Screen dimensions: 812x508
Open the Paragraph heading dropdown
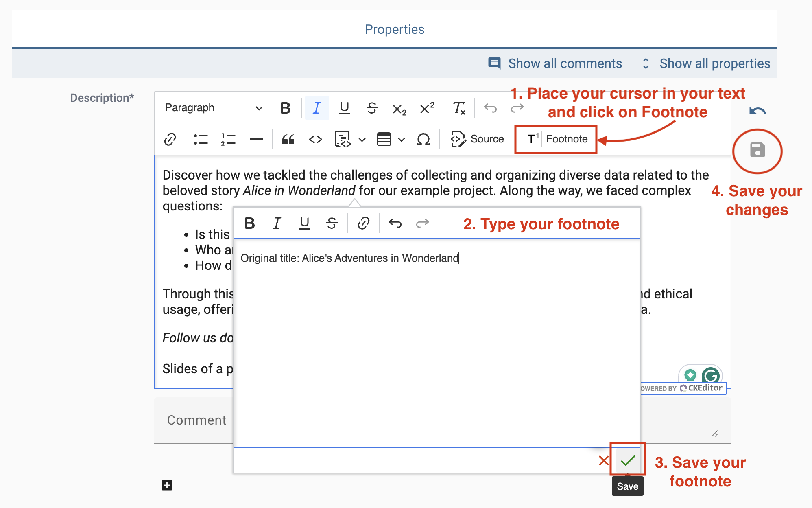point(213,108)
